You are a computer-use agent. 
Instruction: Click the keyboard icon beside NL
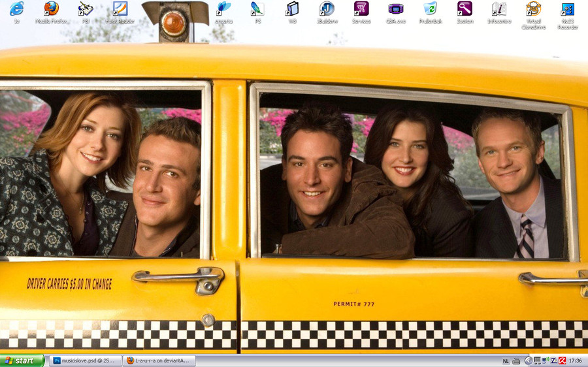pos(516,361)
